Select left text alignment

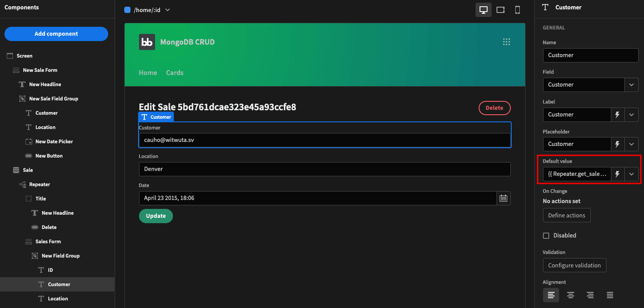pyautogui.click(x=551, y=295)
